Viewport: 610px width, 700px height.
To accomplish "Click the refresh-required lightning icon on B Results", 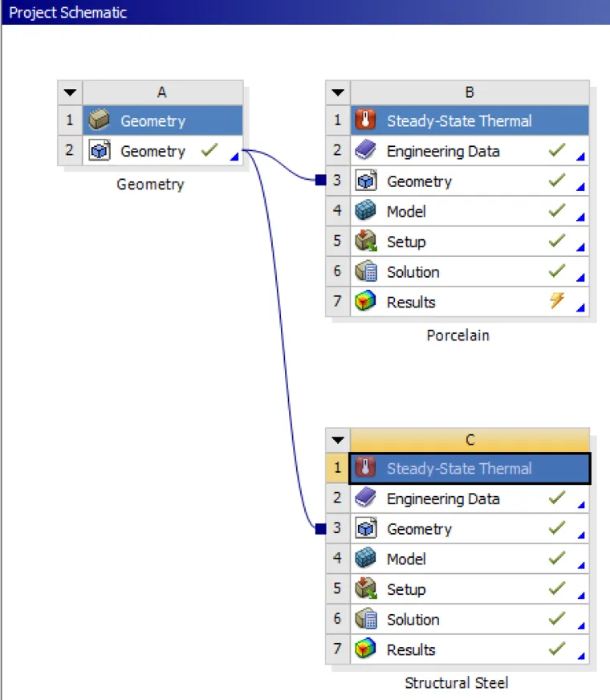I will pyautogui.click(x=557, y=300).
